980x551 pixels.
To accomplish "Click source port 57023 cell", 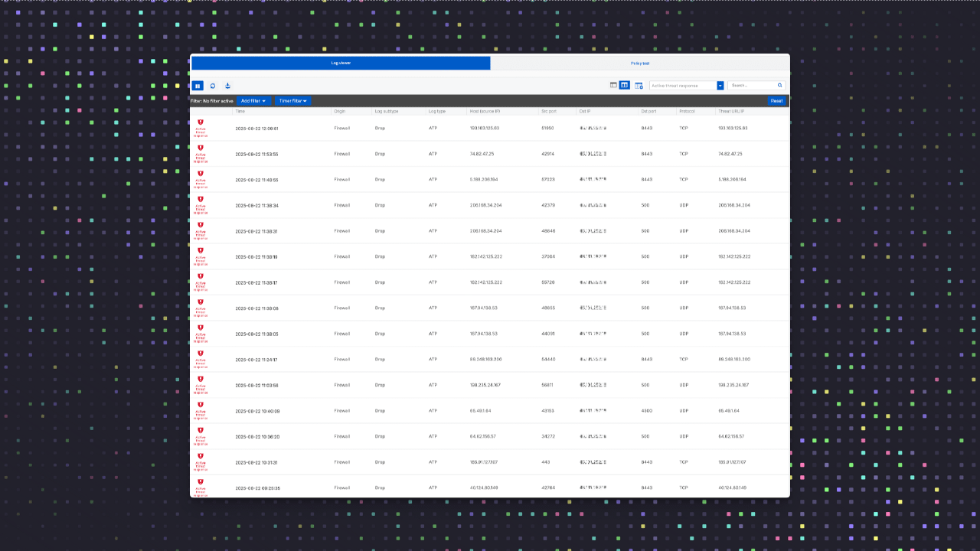I will [x=547, y=180].
